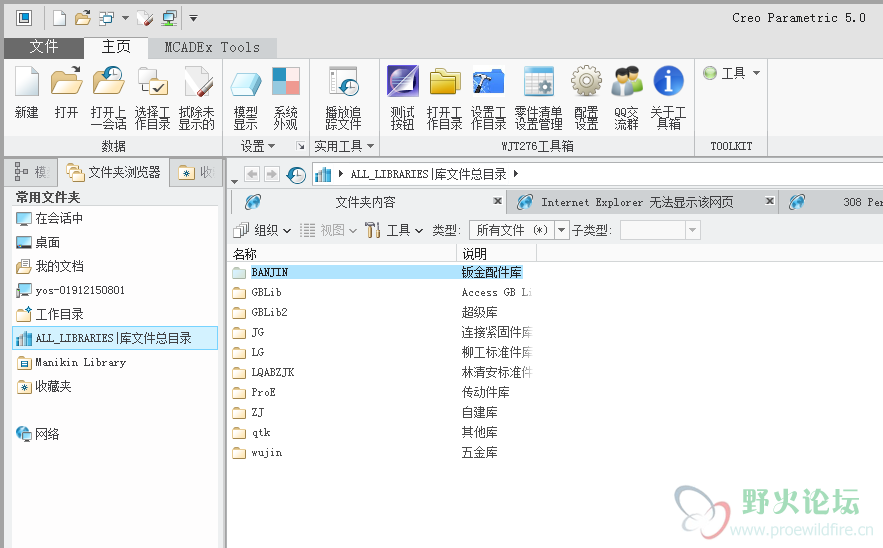Switch to the 模型树 panel tab
The width and height of the screenshot is (883, 548).
click(32, 172)
